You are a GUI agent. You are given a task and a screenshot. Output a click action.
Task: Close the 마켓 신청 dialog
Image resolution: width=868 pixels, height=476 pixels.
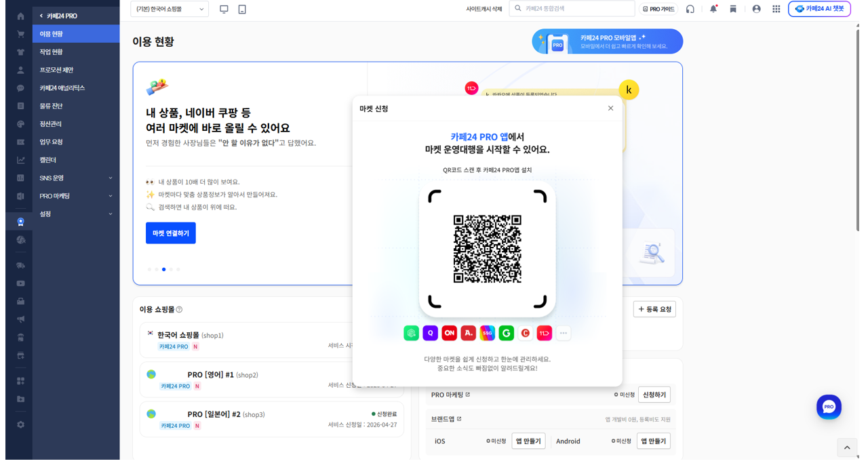click(x=610, y=108)
